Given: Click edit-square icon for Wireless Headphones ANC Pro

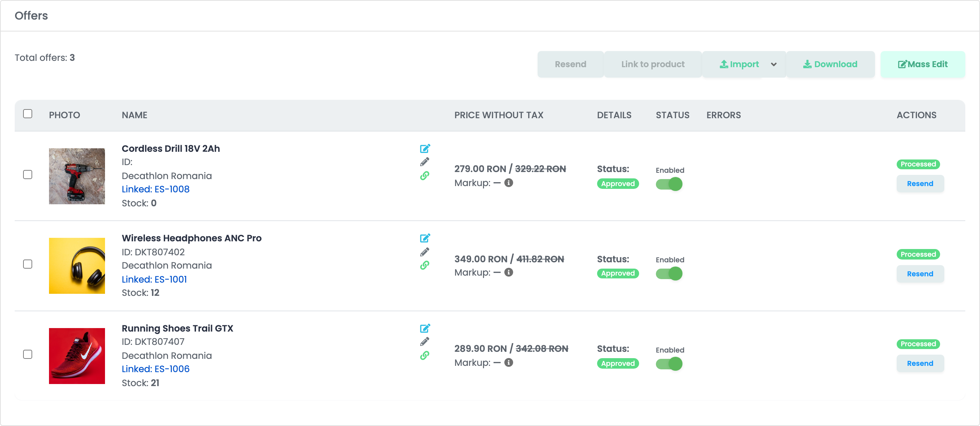Looking at the screenshot, I should click(x=425, y=238).
